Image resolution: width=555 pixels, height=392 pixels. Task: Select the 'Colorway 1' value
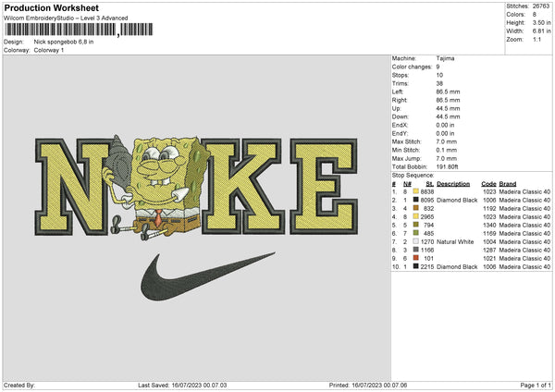click(49, 50)
